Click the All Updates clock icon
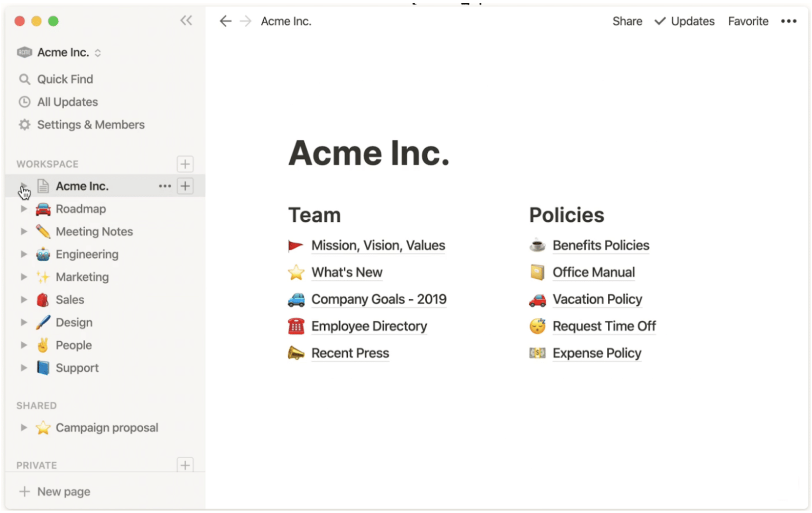 point(24,102)
